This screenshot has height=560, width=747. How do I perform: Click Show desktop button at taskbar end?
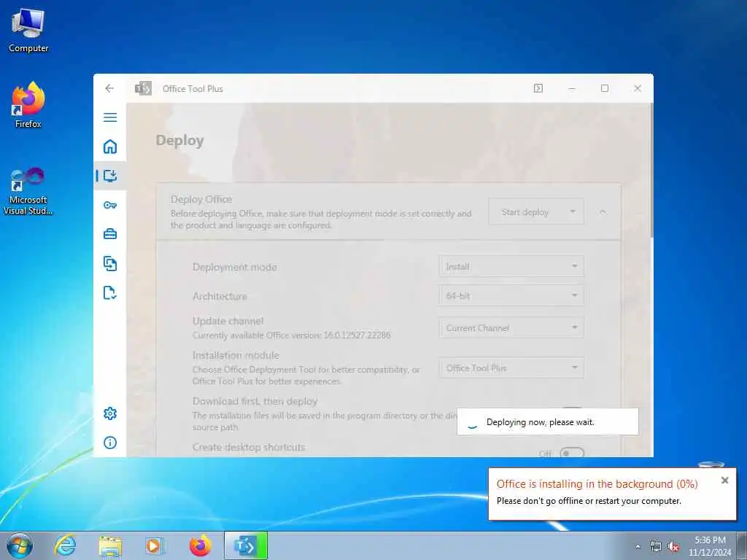click(742, 545)
